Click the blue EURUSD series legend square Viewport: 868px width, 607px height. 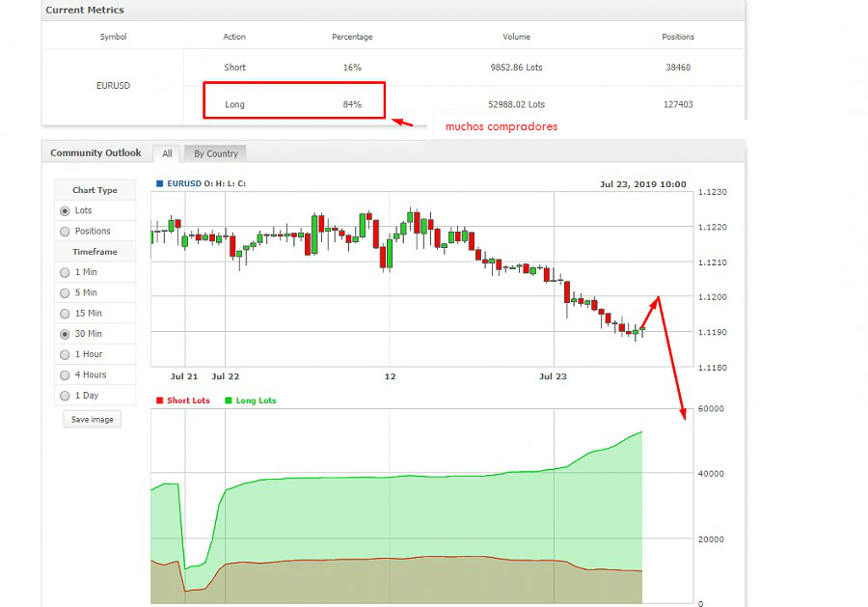coord(159,183)
